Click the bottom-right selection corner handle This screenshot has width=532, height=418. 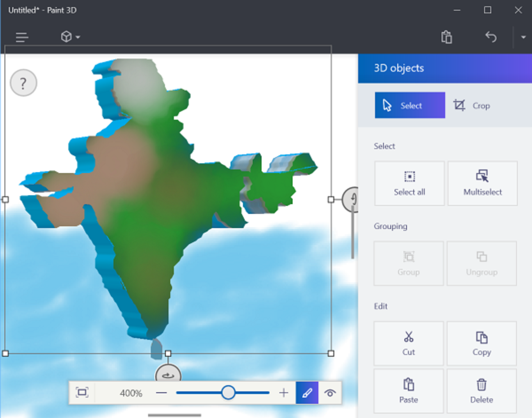pos(331,353)
